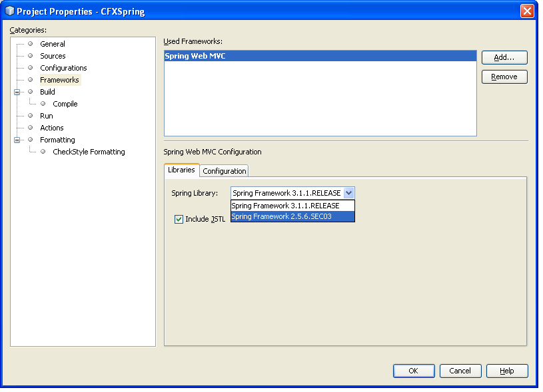
Task: Remove the selected framework
Action: (x=504, y=77)
